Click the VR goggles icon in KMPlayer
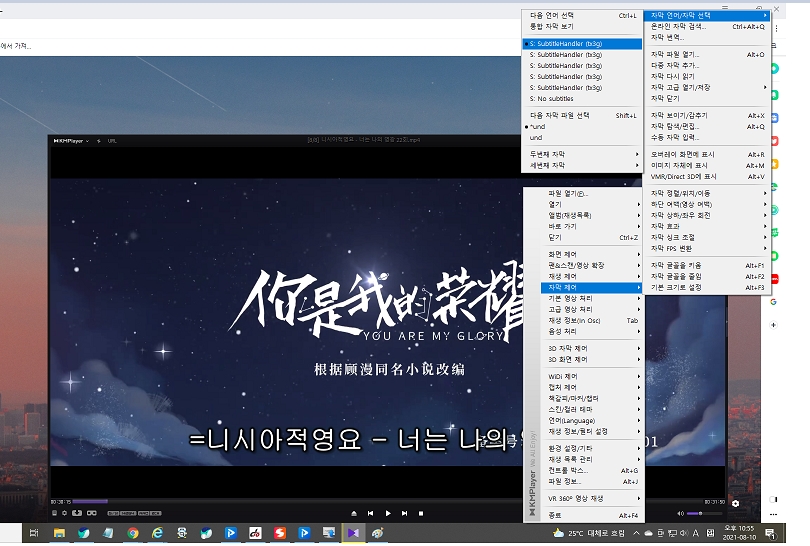 (x=91, y=513)
